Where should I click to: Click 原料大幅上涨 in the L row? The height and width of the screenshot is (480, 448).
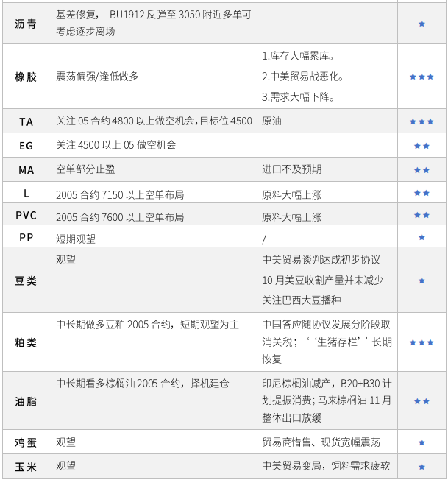tap(292, 194)
